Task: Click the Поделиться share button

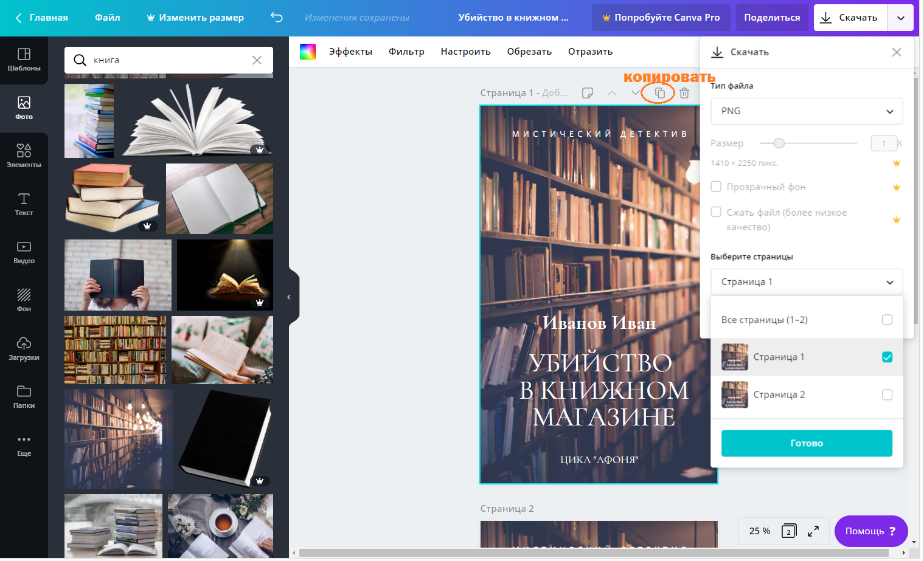Action: click(x=772, y=18)
